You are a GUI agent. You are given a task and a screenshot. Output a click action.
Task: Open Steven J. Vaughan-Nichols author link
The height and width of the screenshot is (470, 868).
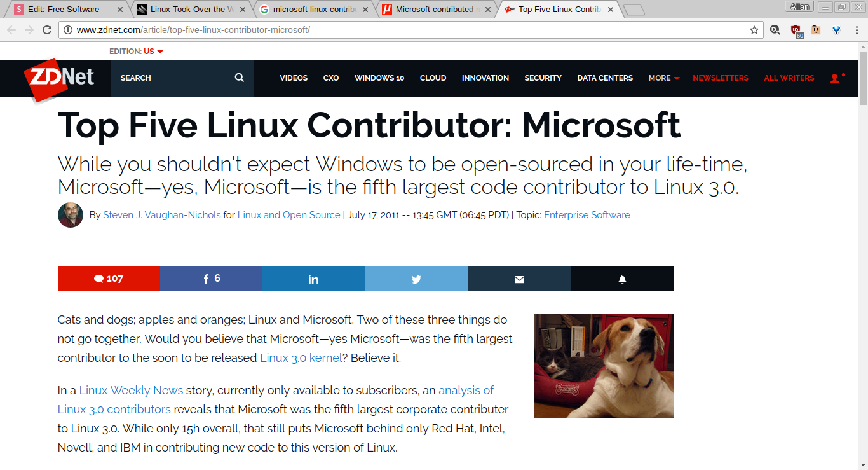tap(162, 215)
